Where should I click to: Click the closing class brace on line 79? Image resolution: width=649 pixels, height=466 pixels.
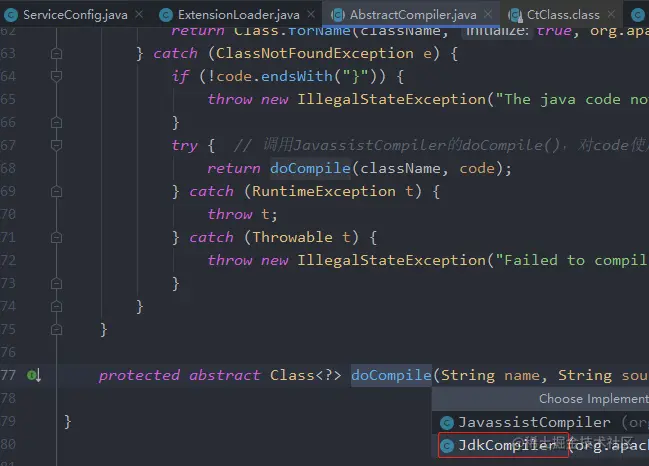[68, 422]
